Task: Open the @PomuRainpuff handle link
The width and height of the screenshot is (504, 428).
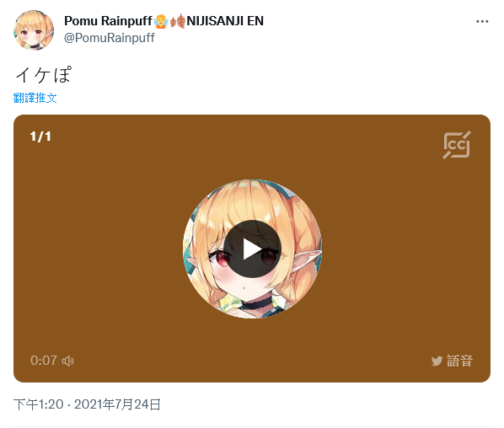Action: [110, 38]
